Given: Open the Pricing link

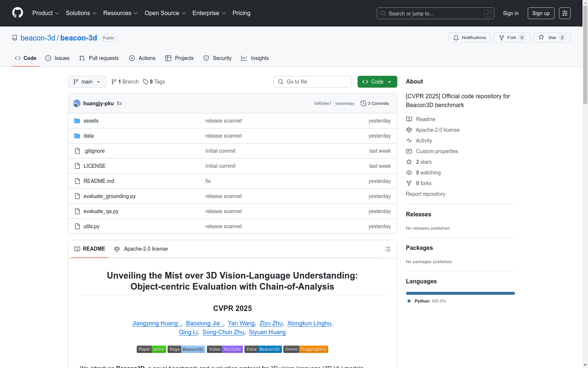Looking at the screenshot, I should tap(241, 13).
